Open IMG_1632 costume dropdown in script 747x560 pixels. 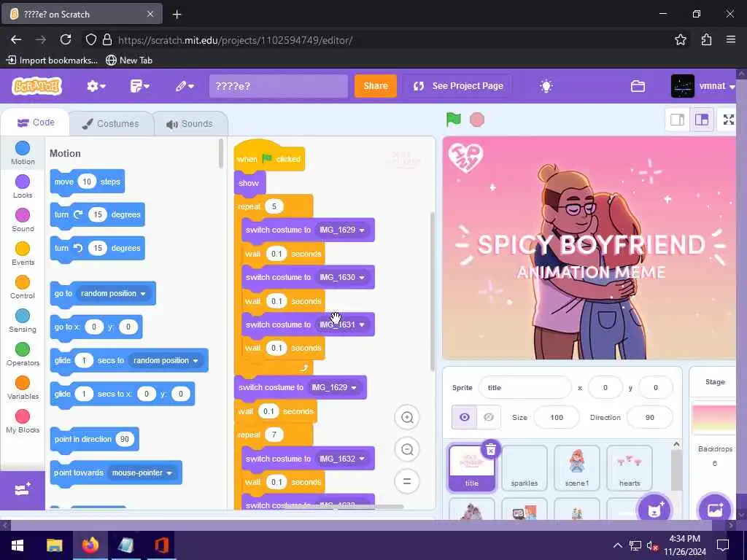pos(342,459)
